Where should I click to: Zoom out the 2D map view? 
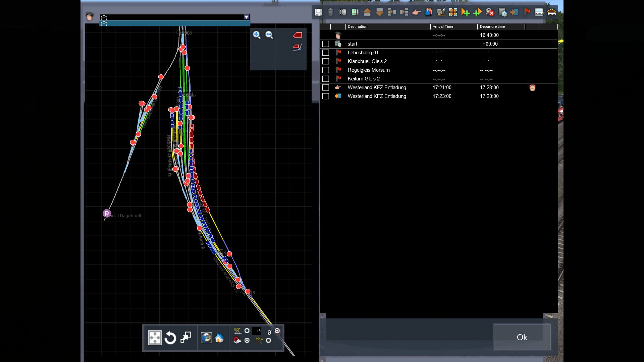[269, 35]
